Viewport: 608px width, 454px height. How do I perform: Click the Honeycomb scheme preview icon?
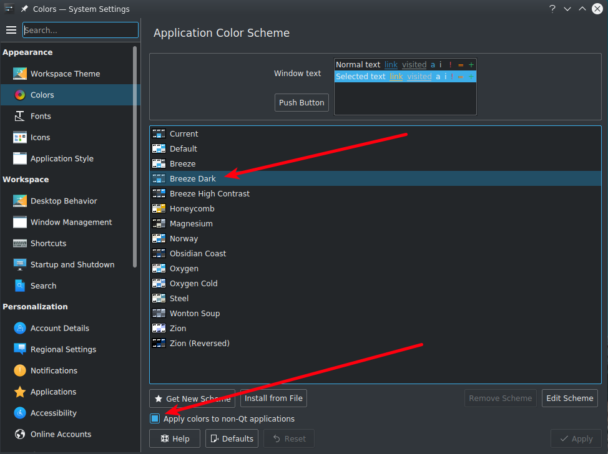click(159, 209)
